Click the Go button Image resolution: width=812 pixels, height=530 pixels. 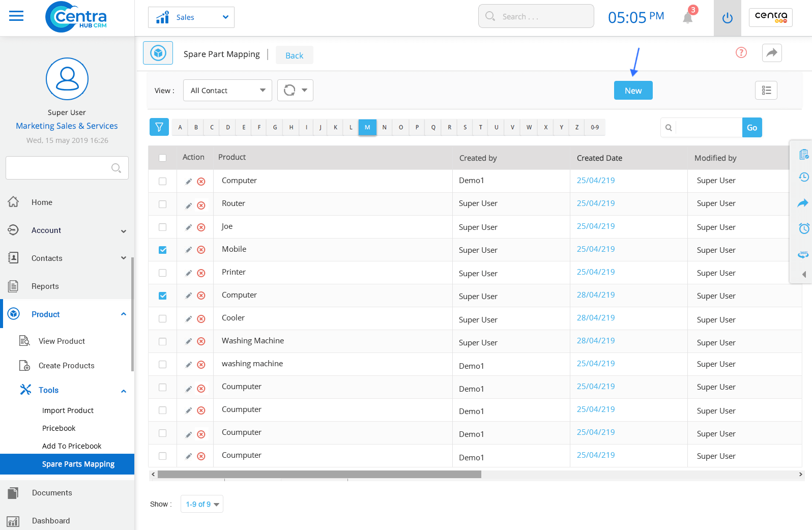click(752, 128)
